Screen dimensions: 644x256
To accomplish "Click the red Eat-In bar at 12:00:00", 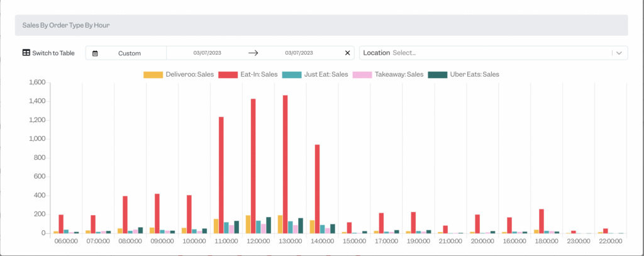I will (253, 166).
